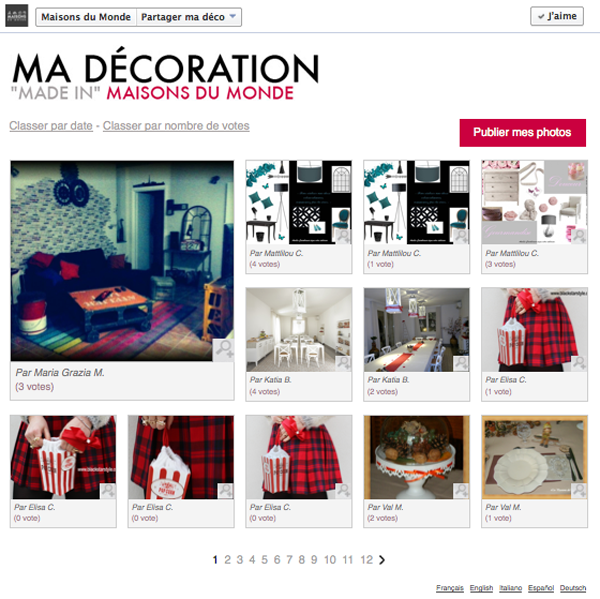This screenshot has width=600, height=599.
Task: Open Elisa C. popcorn bag photo with 1 vote
Action: [x=534, y=330]
